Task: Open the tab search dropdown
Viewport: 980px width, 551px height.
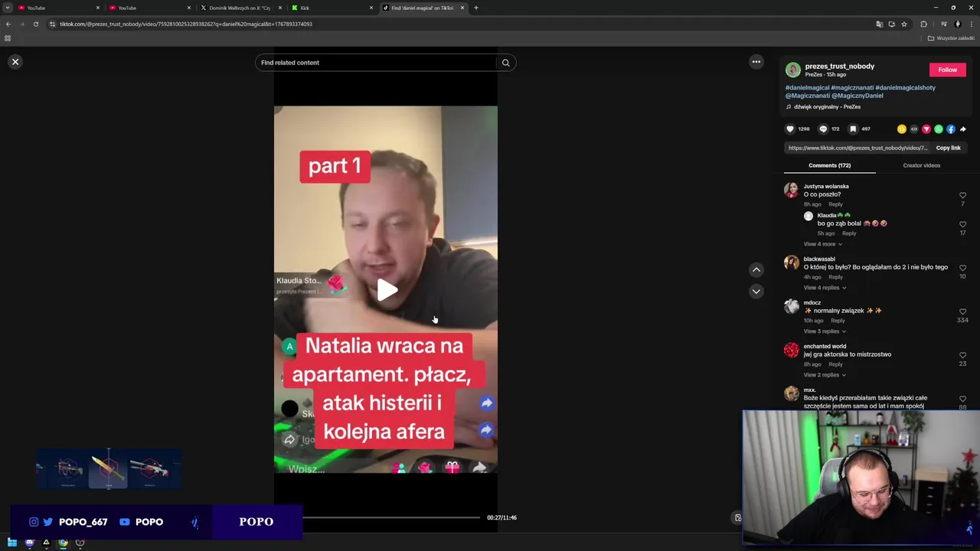Action: 7,8
